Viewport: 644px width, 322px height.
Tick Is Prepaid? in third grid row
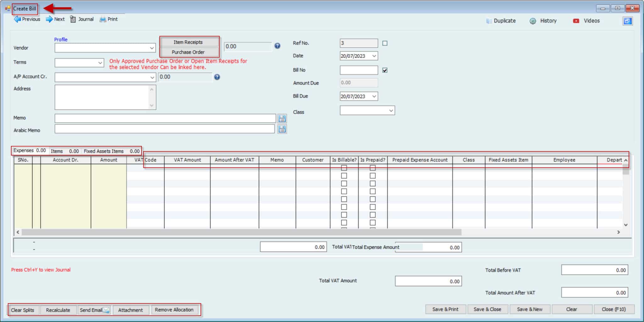[x=373, y=184]
